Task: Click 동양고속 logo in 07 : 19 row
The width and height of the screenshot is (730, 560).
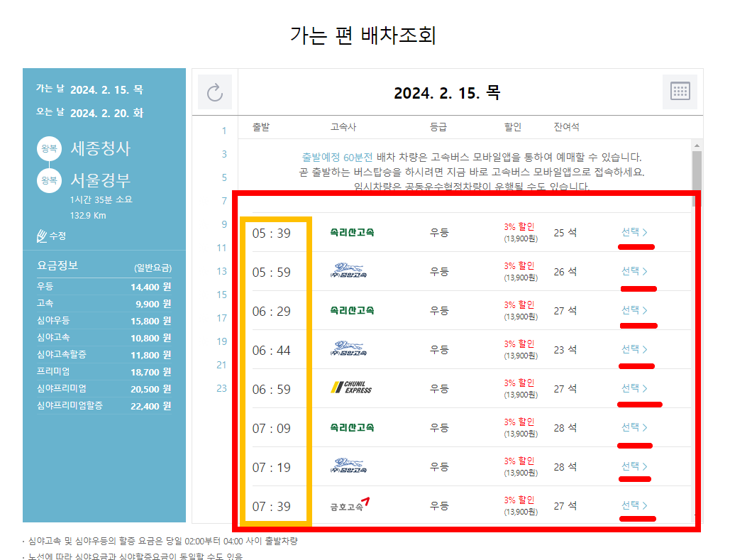Action: (348, 466)
